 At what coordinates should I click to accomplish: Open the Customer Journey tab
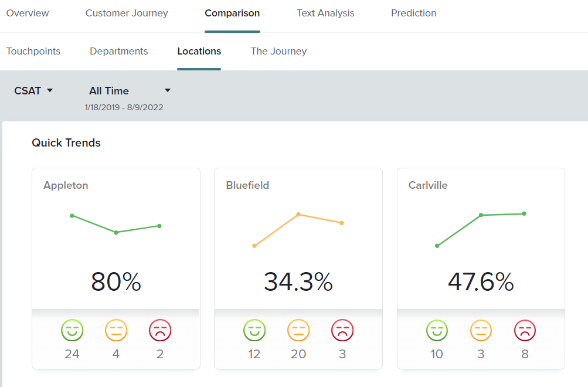coord(127,13)
